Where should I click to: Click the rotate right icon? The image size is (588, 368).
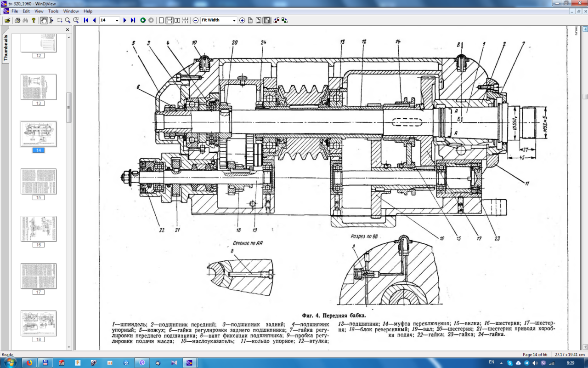point(284,20)
